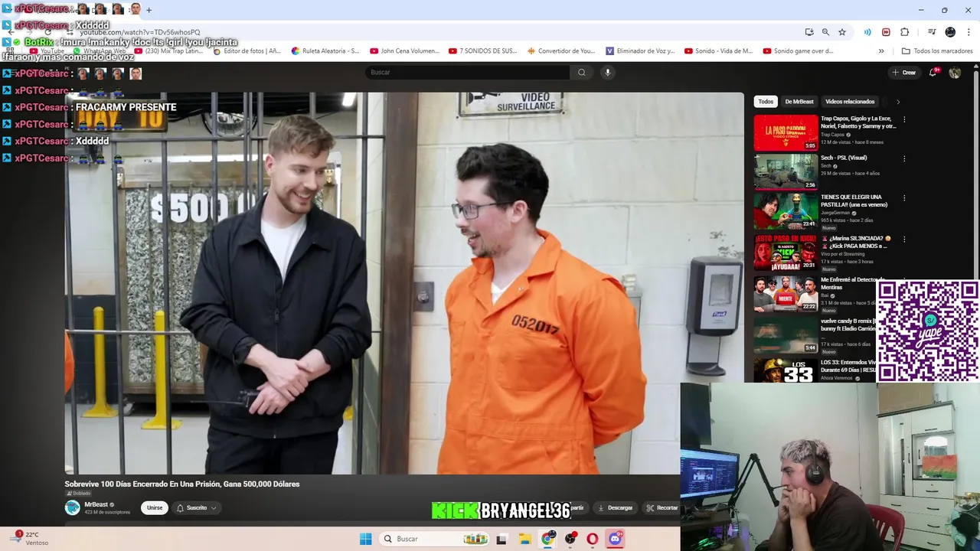This screenshot has height=551, width=980.
Task: Open Chrome media controls playlist icon
Action: (932, 32)
